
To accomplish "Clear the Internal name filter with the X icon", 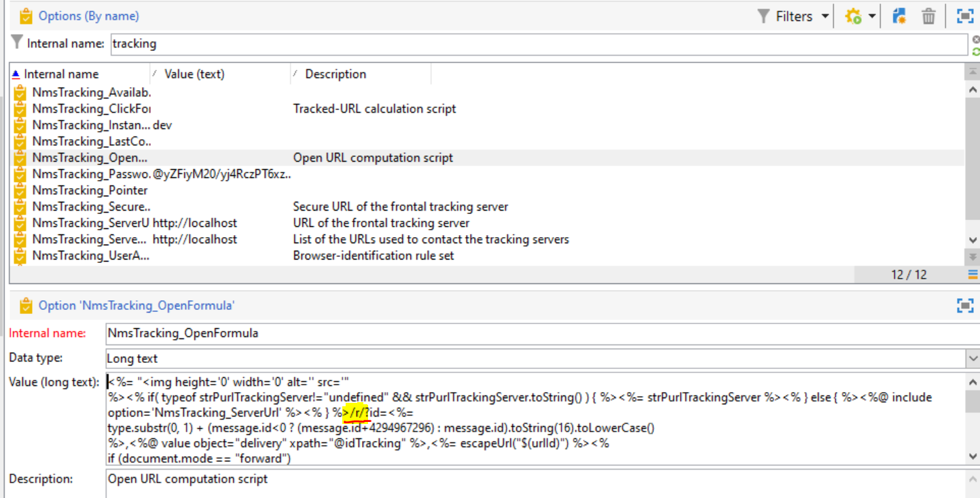I will 976,39.
